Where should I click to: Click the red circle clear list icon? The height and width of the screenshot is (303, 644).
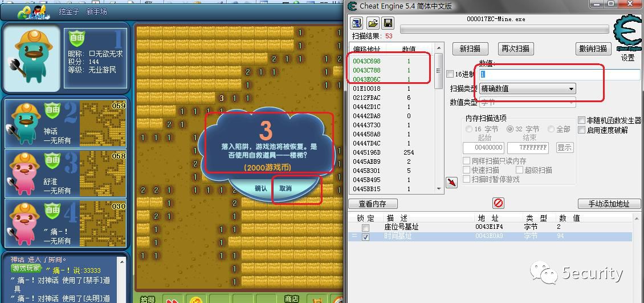pos(498,203)
